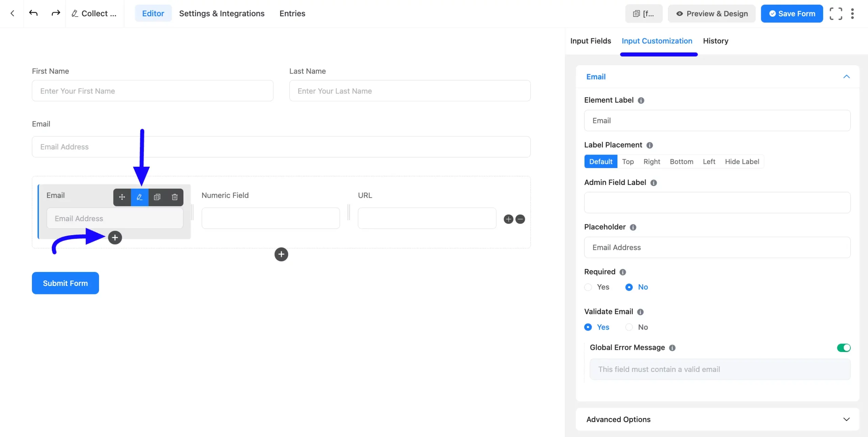Switch to the Editor tab
This screenshot has height=437, width=868.
[x=153, y=14]
